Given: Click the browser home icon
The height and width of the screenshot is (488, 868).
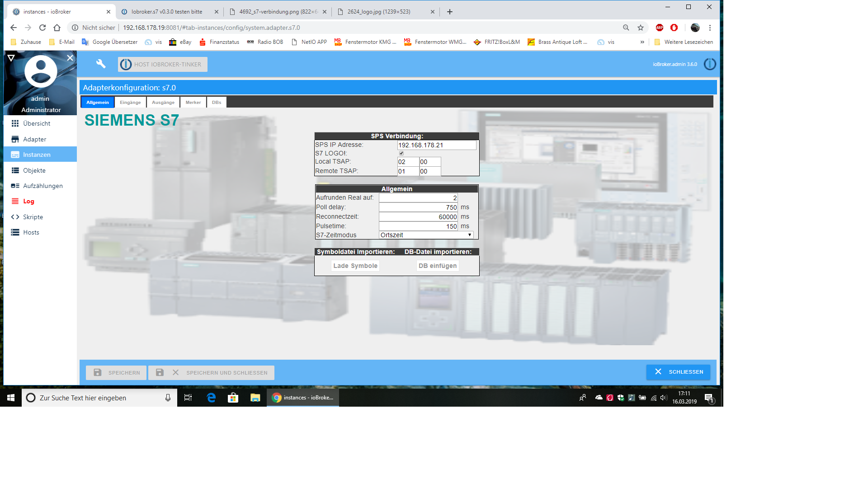Looking at the screenshot, I should 57,28.
